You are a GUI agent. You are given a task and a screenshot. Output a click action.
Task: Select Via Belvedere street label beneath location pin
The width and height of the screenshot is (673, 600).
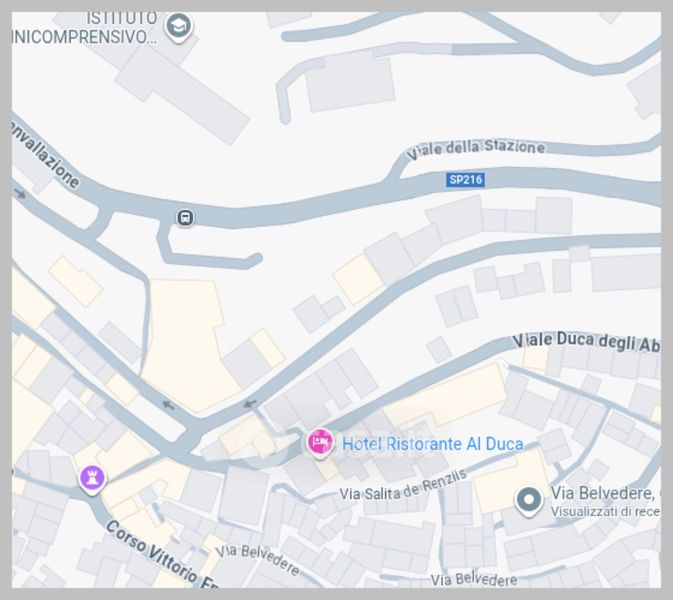(x=474, y=579)
